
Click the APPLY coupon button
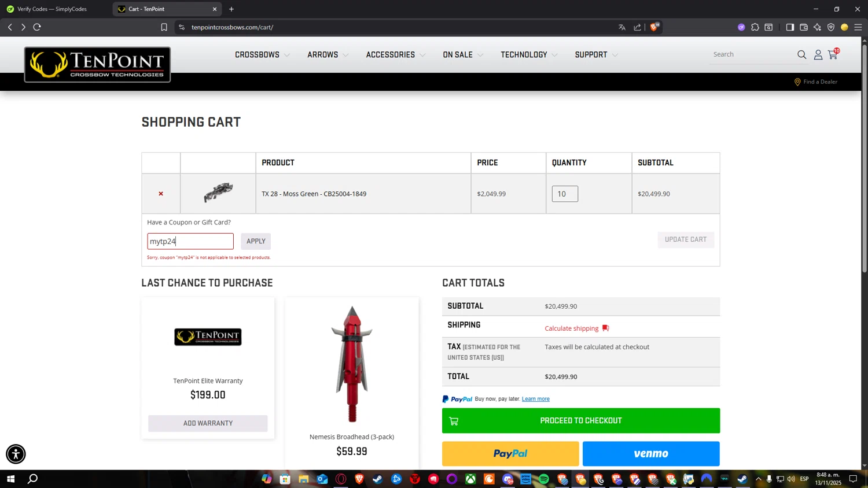[256, 241]
